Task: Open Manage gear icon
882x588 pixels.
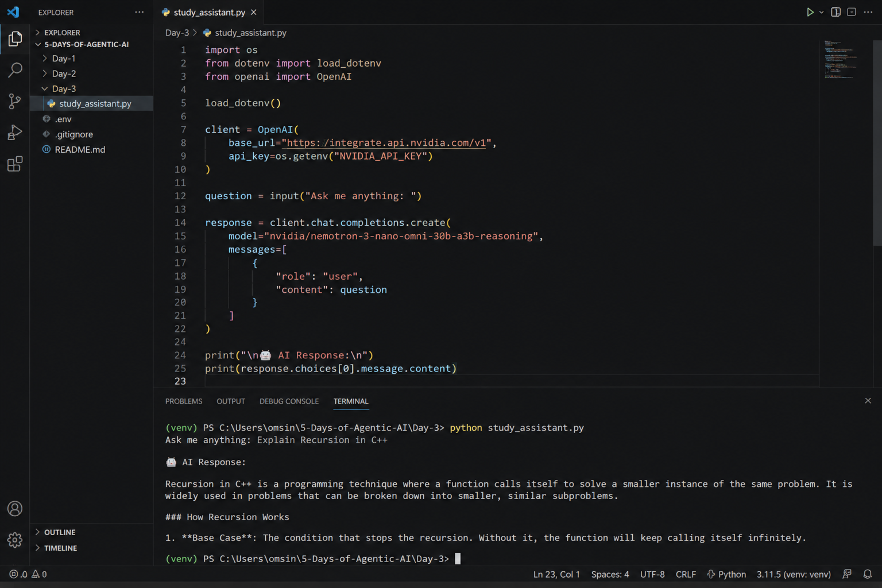Action: [x=15, y=540]
